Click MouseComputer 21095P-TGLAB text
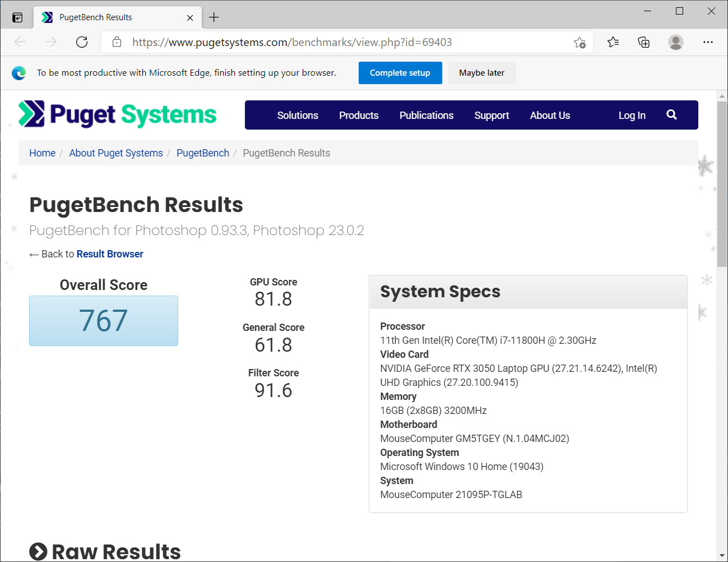The image size is (728, 562). click(451, 495)
